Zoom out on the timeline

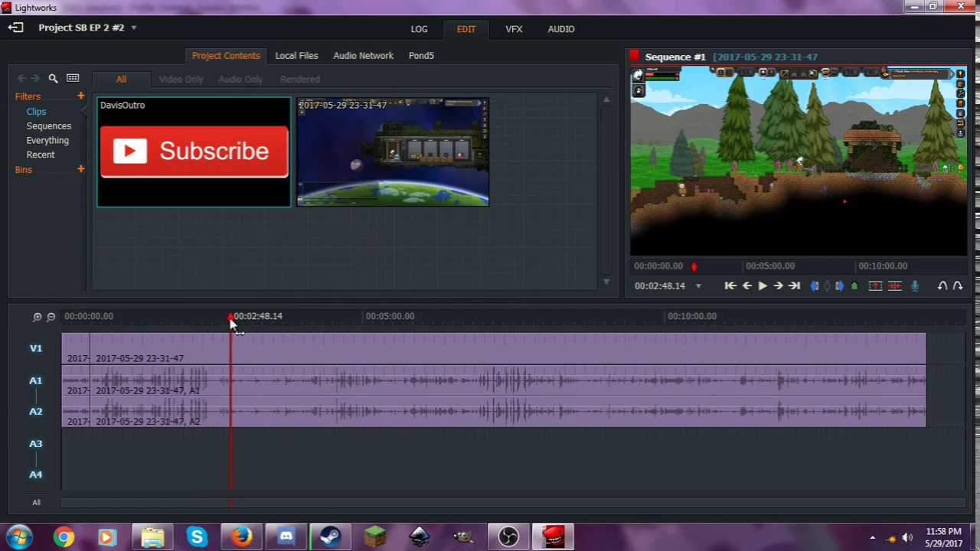51,317
